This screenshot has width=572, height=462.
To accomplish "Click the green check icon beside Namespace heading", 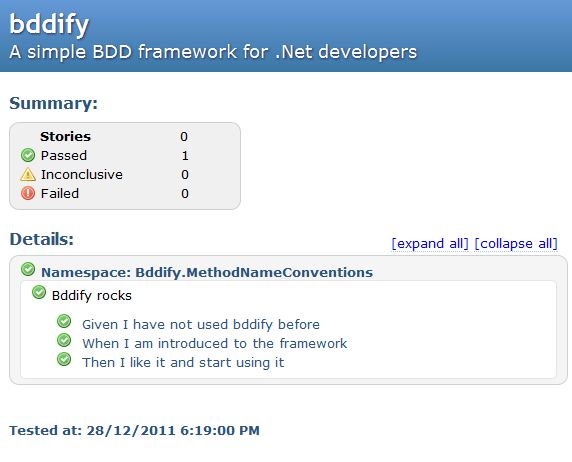I will click(x=28, y=269).
